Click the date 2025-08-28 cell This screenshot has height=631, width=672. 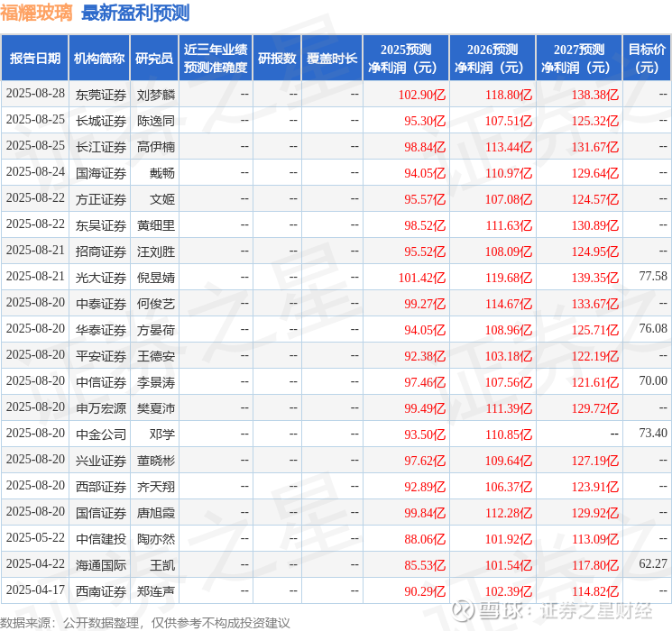pos(35,94)
